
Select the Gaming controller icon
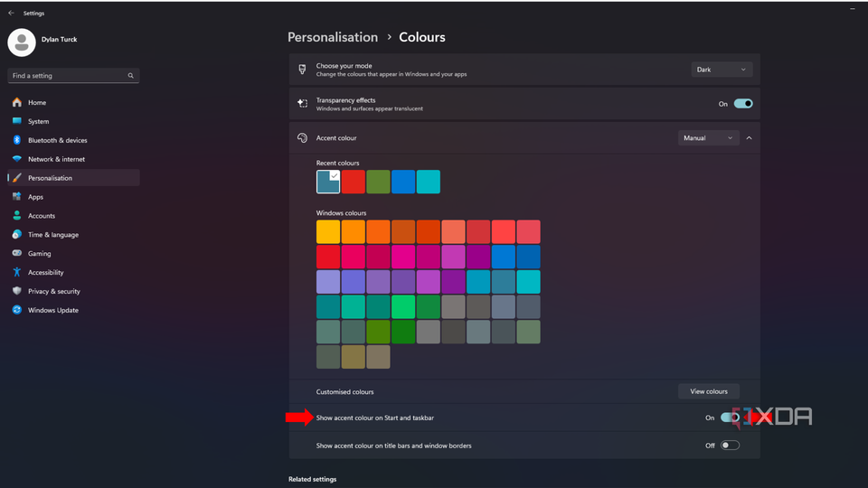pyautogui.click(x=16, y=253)
